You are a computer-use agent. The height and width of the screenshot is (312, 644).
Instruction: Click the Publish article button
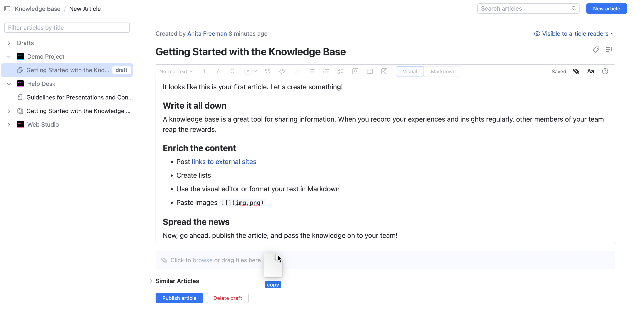pos(179,298)
